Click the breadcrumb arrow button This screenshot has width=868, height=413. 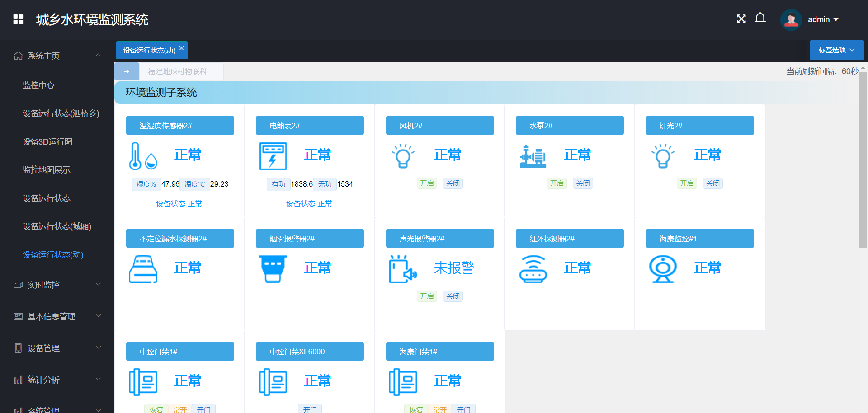point(127,71)
